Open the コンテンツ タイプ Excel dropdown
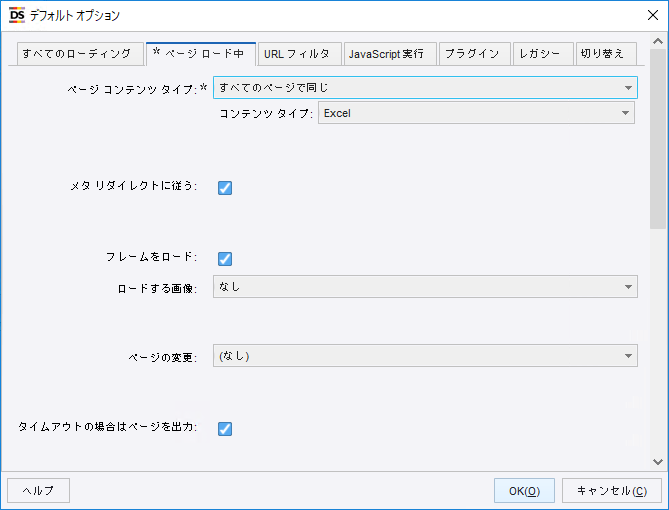This screenshot has height=510, width=669. click(x=476, y=113)
